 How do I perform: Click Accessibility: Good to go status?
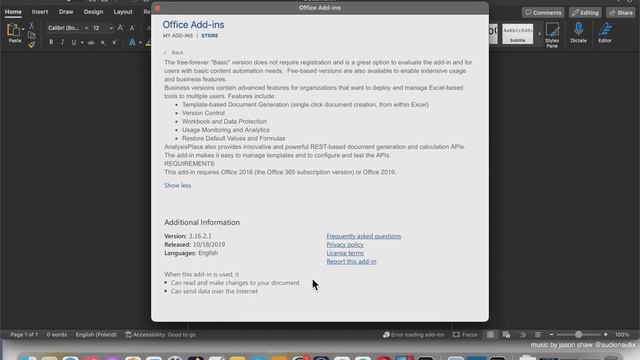pos(160,335)
